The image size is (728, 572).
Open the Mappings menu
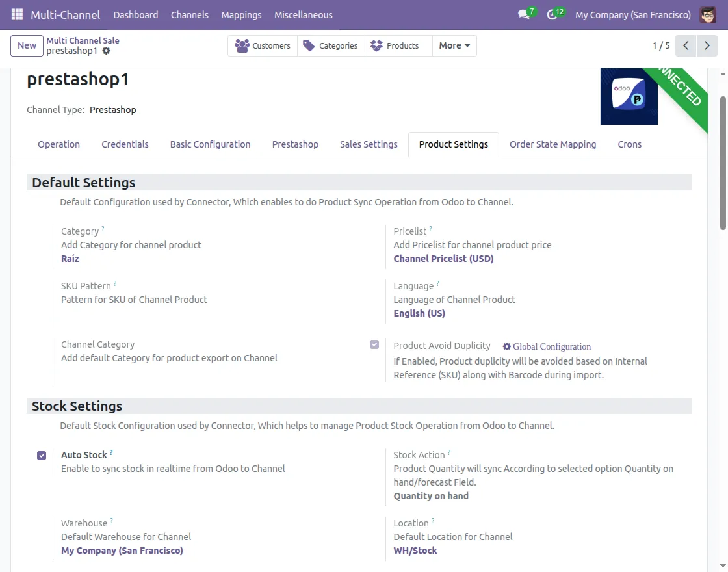tap(241, 14)
